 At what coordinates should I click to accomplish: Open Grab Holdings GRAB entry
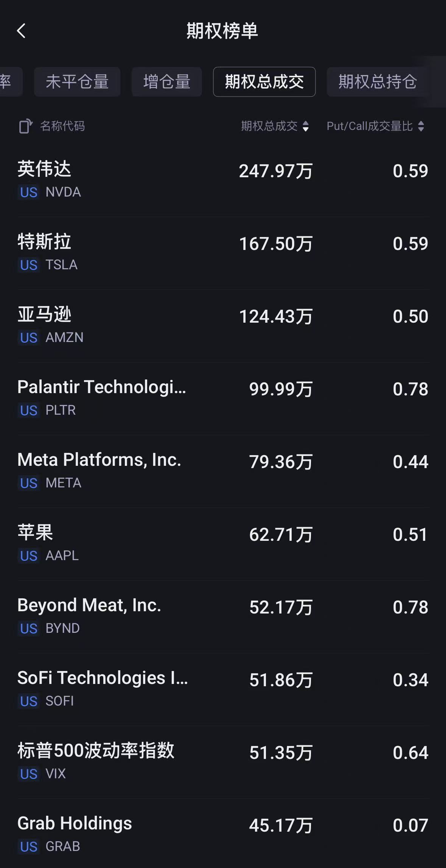(223, 834)
